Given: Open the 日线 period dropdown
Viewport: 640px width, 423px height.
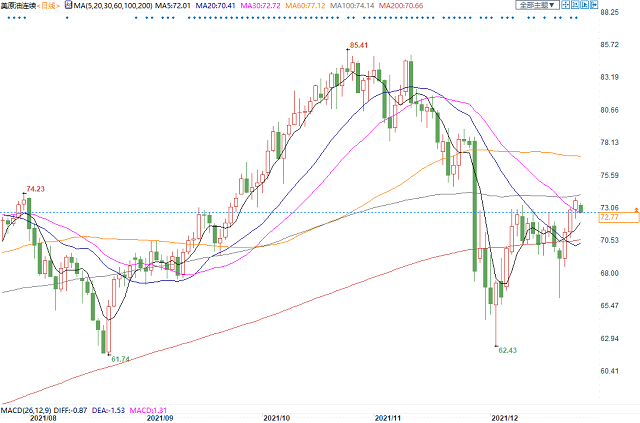Looking at the screenshot, I should [x=51, y=6].
